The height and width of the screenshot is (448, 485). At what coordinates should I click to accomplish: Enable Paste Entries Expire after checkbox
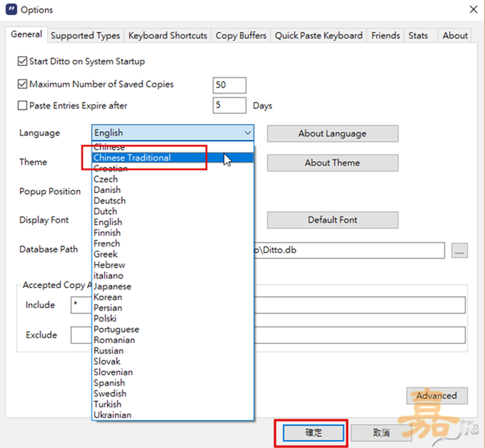point(22,106)
